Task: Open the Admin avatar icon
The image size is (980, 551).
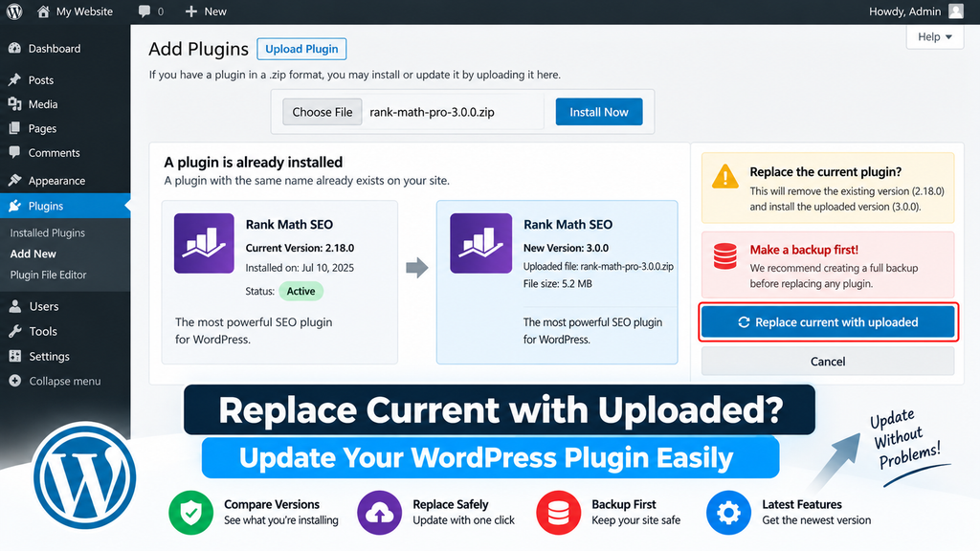Action: point(956,11)
